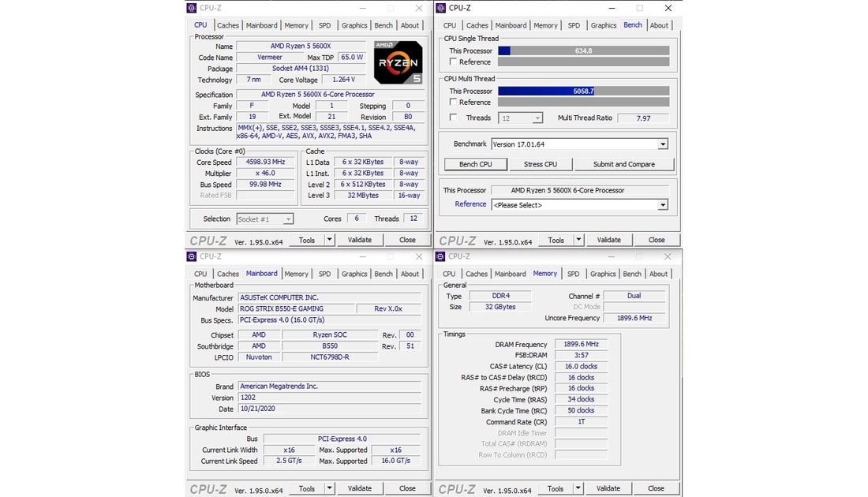Click Validate in the Memory window
Screen dimensions: 868x497
608,488
